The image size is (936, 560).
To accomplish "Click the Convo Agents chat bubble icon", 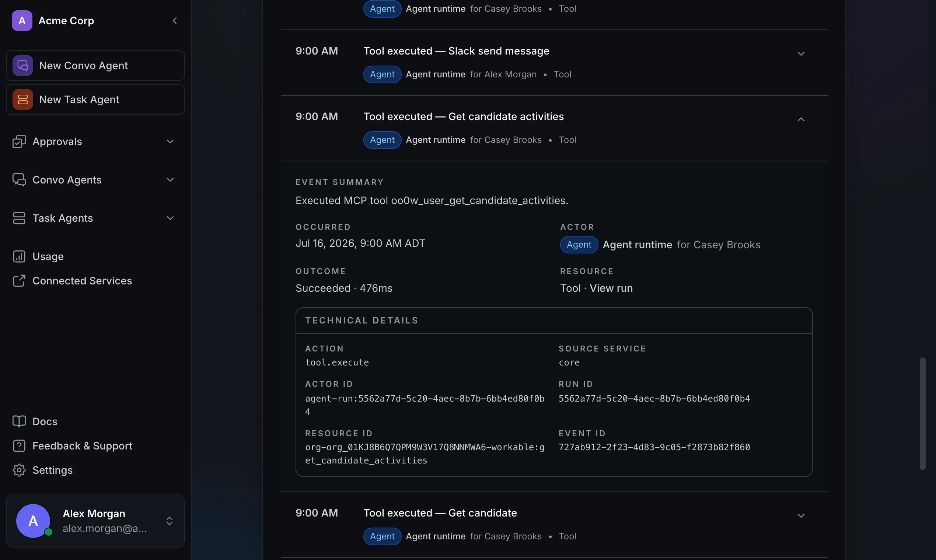I will click(19, 180).
